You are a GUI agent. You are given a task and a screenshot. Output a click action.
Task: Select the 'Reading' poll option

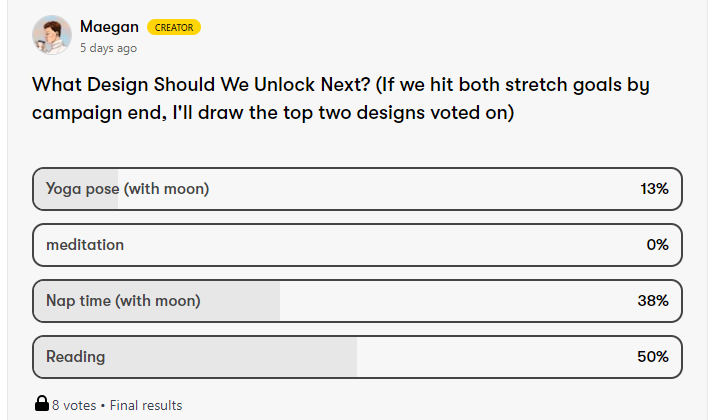click(x=75, y=357)
